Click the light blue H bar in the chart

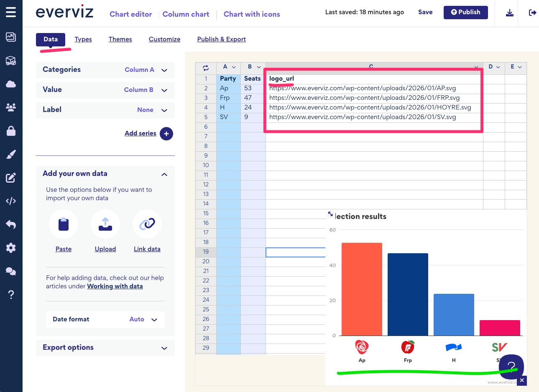click(454, 315)
